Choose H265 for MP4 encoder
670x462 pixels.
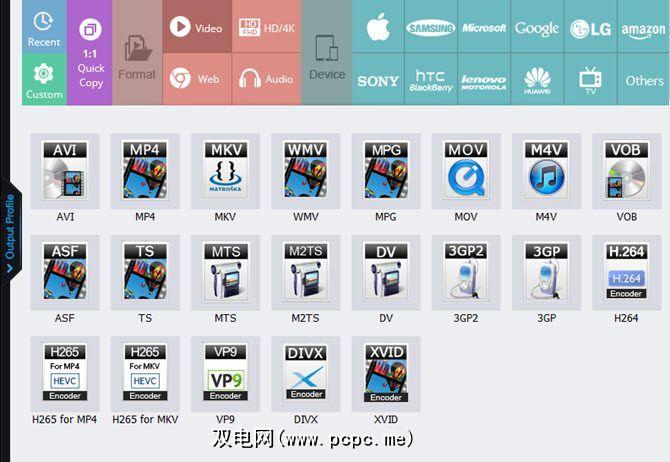click(x=65, y=374)
